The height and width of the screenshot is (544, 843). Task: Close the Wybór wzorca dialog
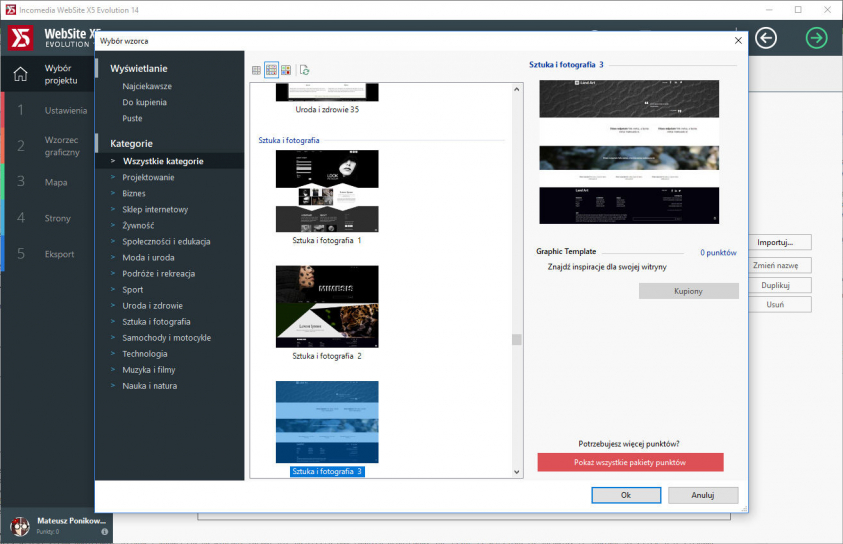click(738, 41)
